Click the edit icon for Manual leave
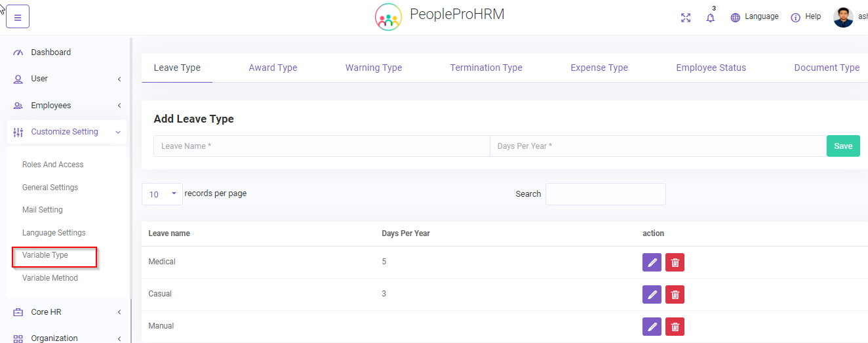 pos(652,327)
